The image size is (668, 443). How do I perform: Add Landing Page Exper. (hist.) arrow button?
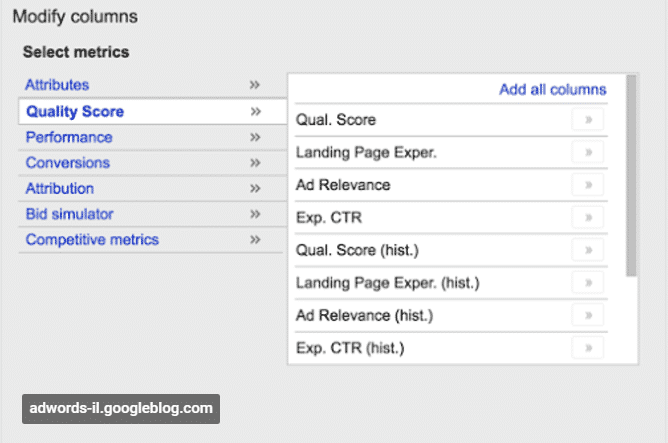pos(588,282)
